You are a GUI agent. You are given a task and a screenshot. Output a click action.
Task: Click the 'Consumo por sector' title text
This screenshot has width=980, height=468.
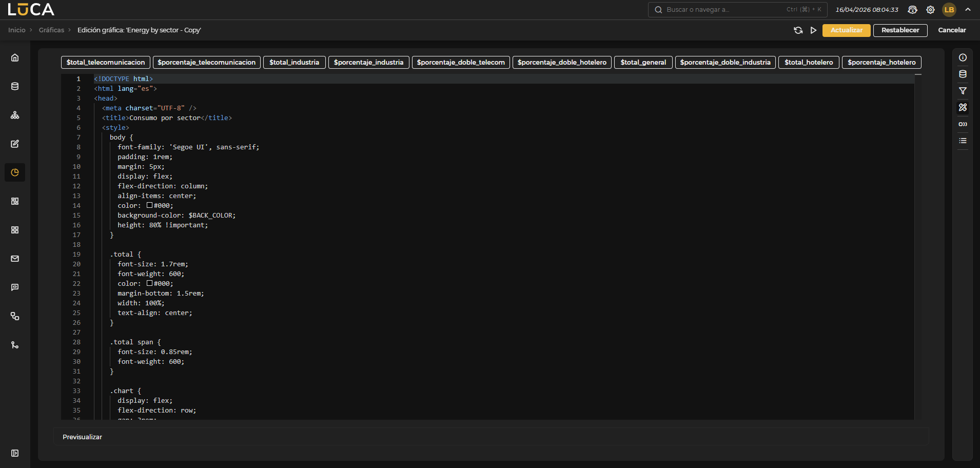[x=165, y=118]
